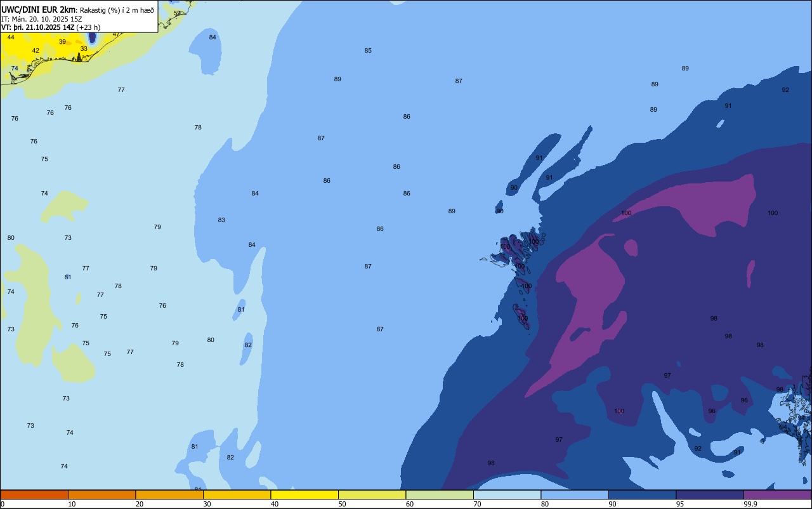Pick the pale green 60–70 legend swatch
This screenshot has width=812, height=509.
click(x=440, y=494)
